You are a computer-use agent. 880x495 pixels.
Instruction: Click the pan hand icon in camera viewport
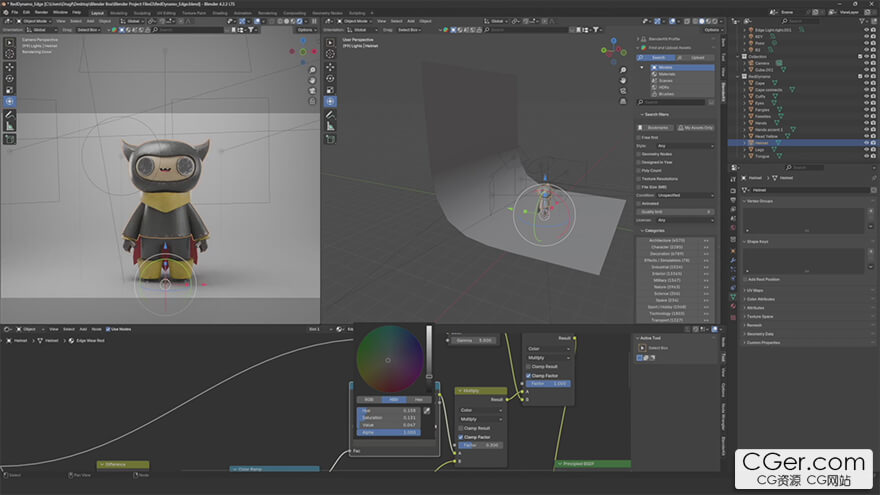312,80
